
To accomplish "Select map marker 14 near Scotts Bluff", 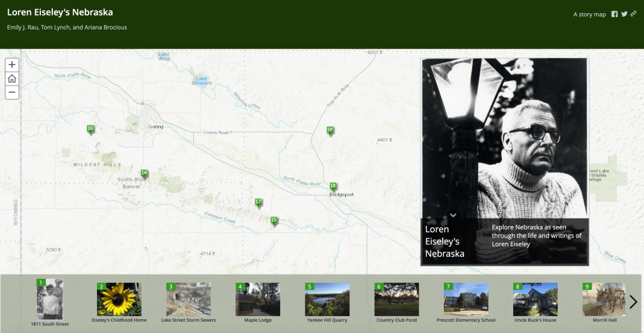I will coord(144,174).
